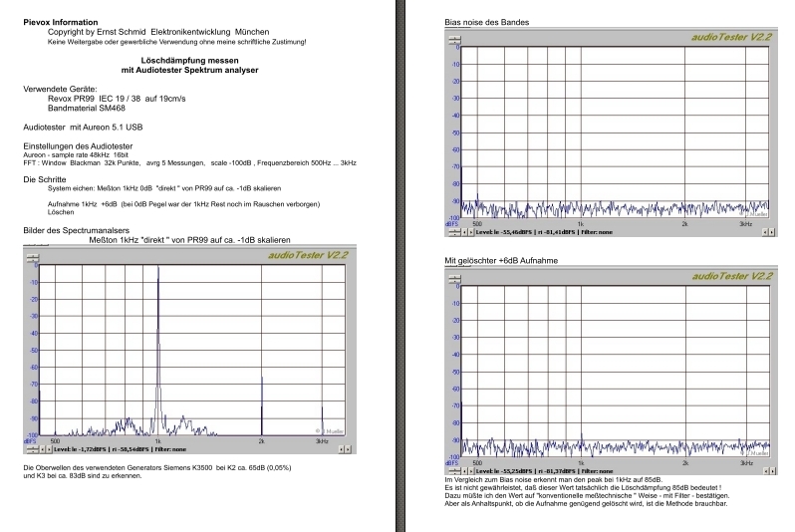Click the audioTester V2.2 logo in gelöschter +6dB chart
This screenshot has height=532, width=795.
pos(732,276)
